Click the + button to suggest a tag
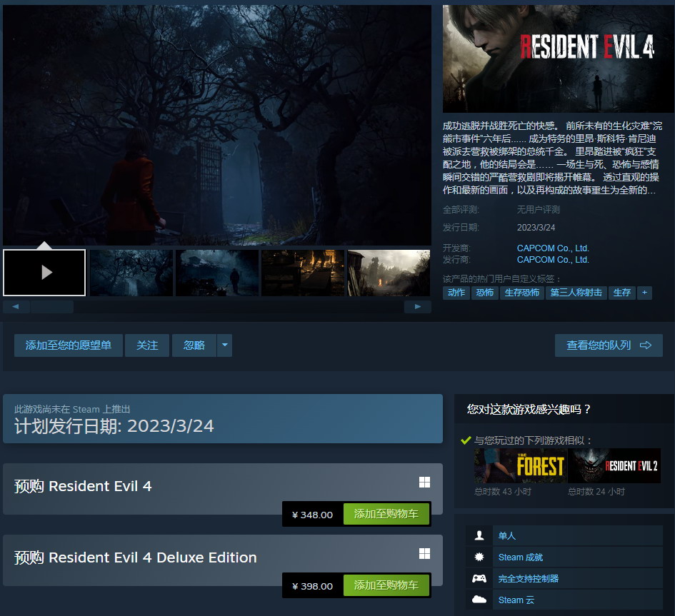 click(644, 293)
